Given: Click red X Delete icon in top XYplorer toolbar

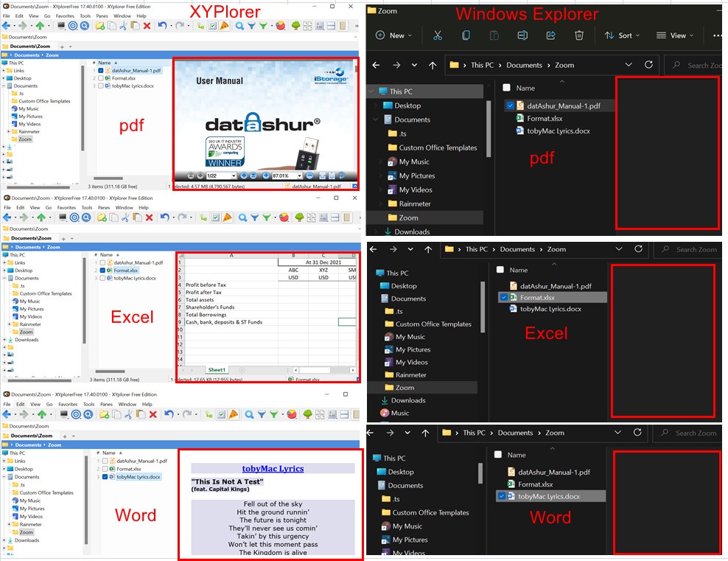Looking at the screenshot, I should pos(147,26).
